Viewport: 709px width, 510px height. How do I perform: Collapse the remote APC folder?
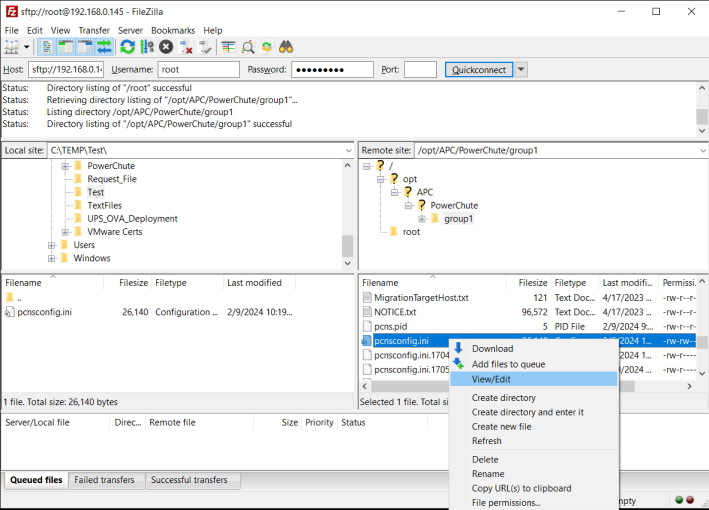pyautogui.click(x=394, y=192)
